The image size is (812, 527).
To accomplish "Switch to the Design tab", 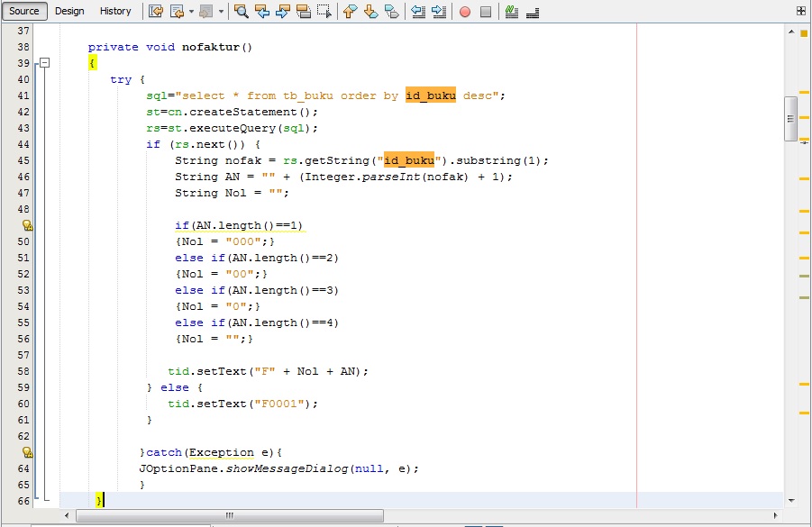I will pos(69,11).
